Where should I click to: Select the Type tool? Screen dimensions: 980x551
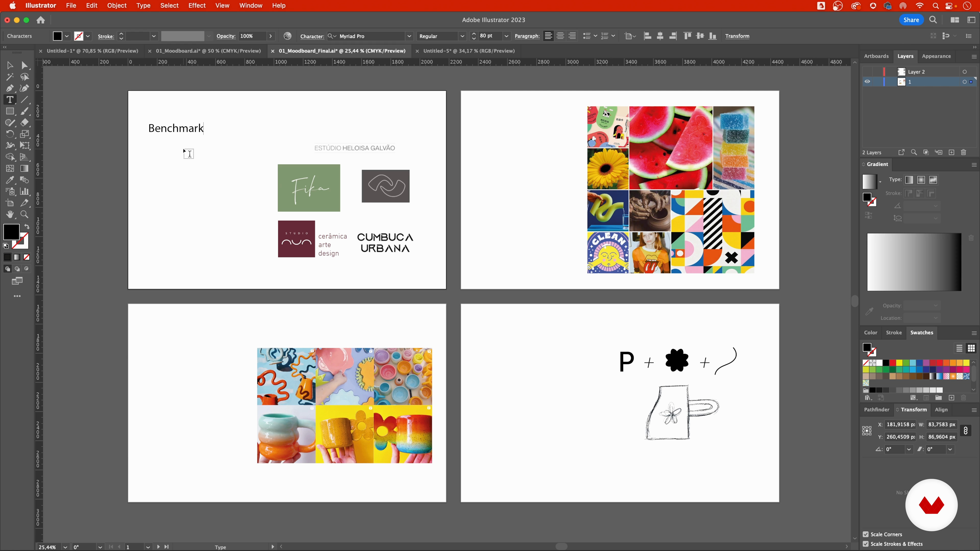point(10,100)
